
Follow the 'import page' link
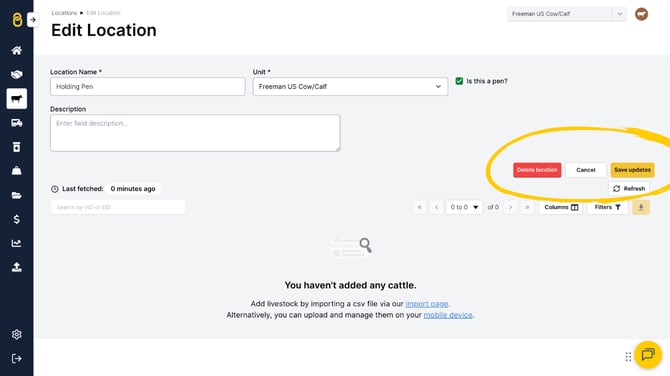pos(426,304)
